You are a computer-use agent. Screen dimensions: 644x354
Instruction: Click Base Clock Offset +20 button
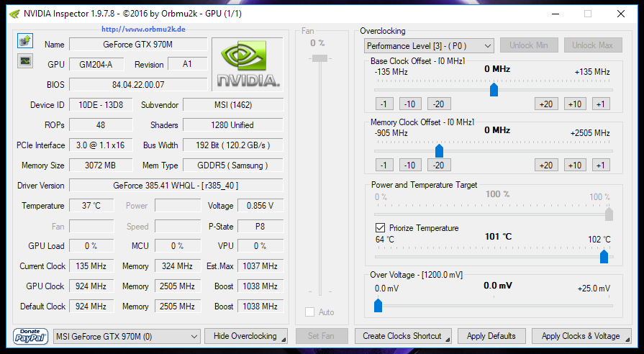tap(546, 104)
